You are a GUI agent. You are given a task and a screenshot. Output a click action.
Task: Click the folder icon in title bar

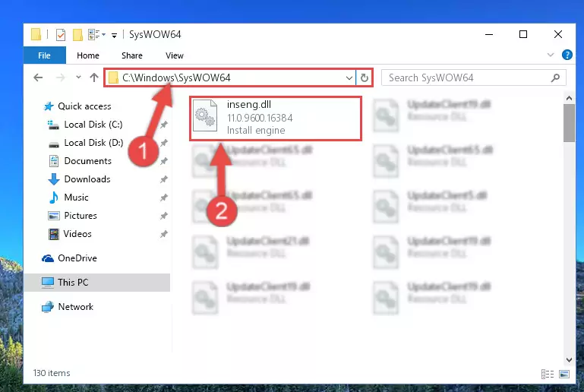(36, 34)
